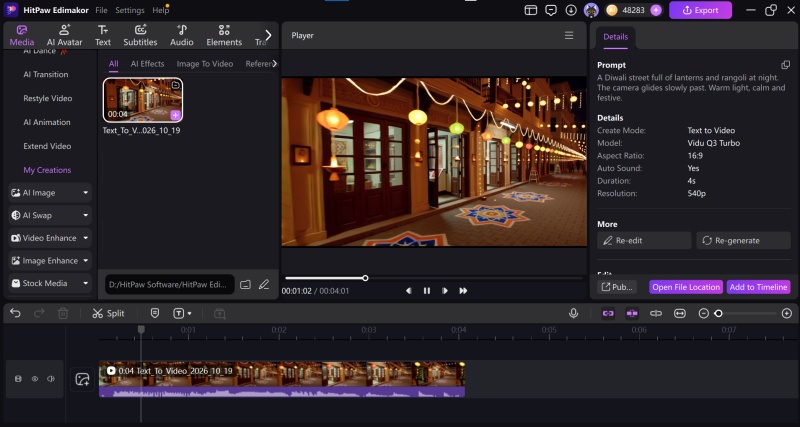Image resolution: width=800 pixels, height=427 pixels.
Task: Open the feedback message icon
Action: coord(551,10)
